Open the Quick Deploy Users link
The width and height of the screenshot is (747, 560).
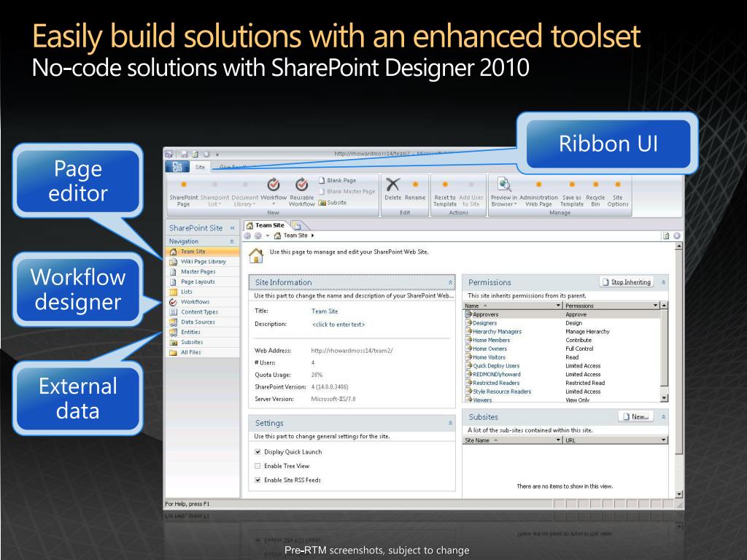496,366
